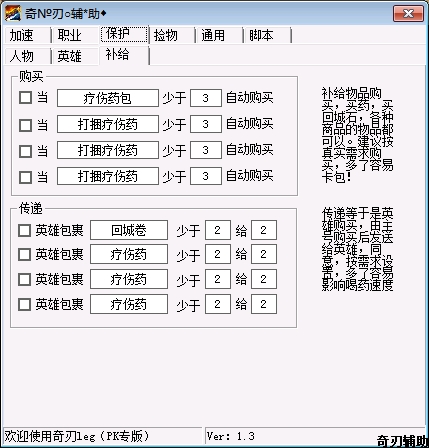Switch to the 人物 sub-tab
The image size is (429, 448).
[27, 56]
